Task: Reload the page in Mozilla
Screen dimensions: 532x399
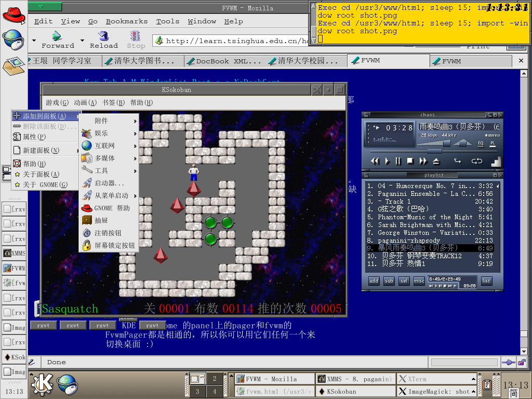Action: [x=103, y=39]
